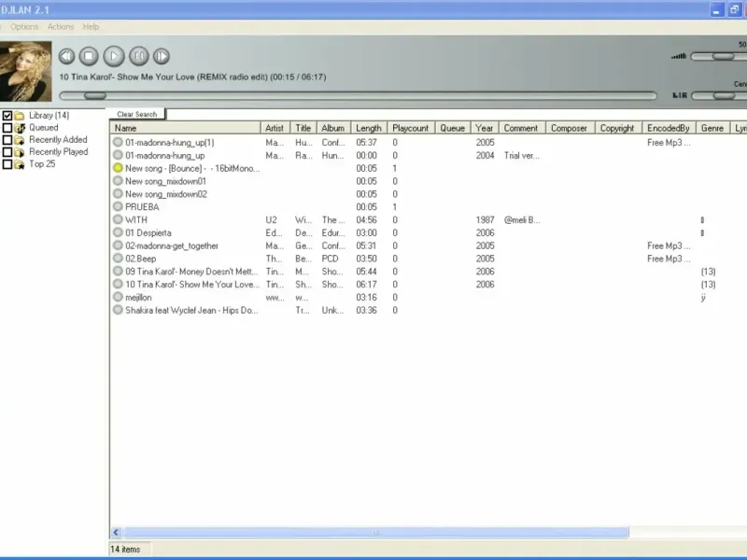Click status icon of 10 Tina Karol track
Viewport: 747px width, 560px height.
tap(118, 284)
